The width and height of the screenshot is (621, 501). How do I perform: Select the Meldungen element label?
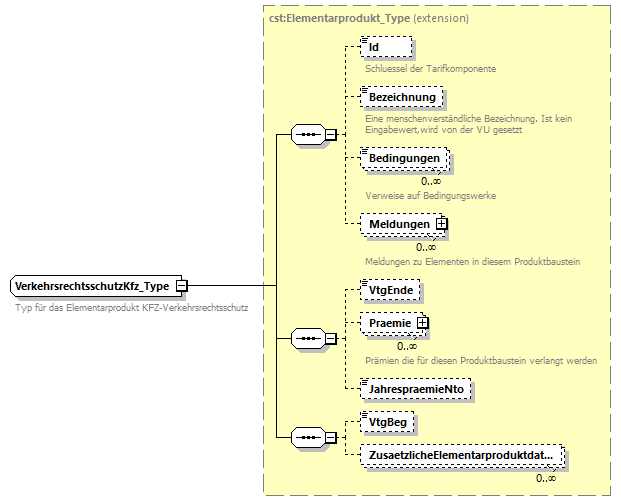tap(397, 224)
